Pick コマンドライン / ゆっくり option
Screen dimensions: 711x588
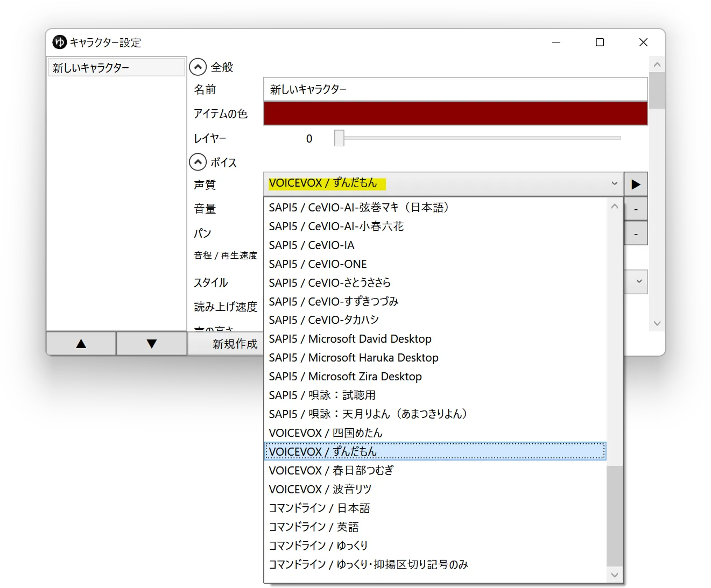click(x=435, y=546)
